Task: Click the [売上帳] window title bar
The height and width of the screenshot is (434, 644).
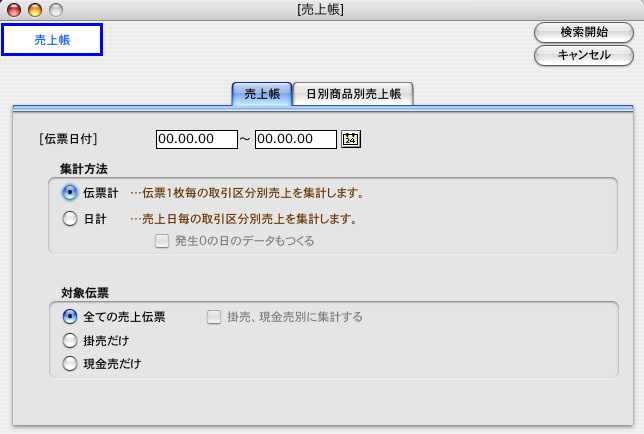Action: tap(322, 10)
